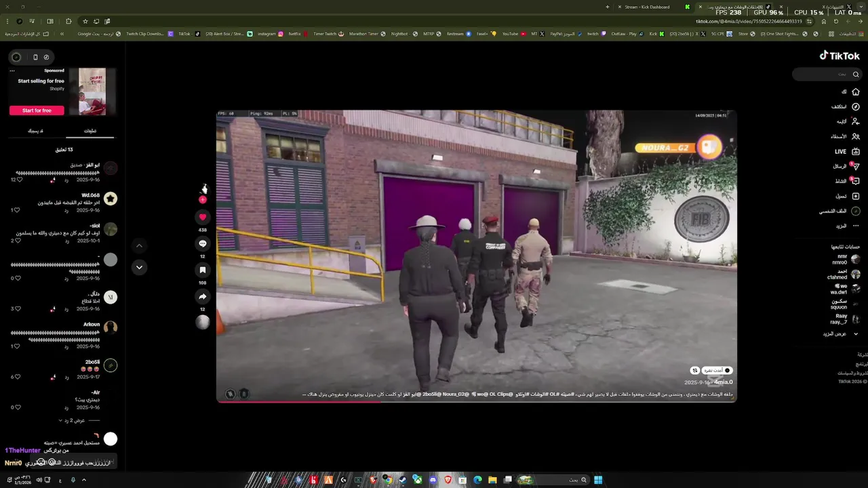The image size is (868, 488).
Task: Like the first comment by ابو الفز
Action: point(19,180)
